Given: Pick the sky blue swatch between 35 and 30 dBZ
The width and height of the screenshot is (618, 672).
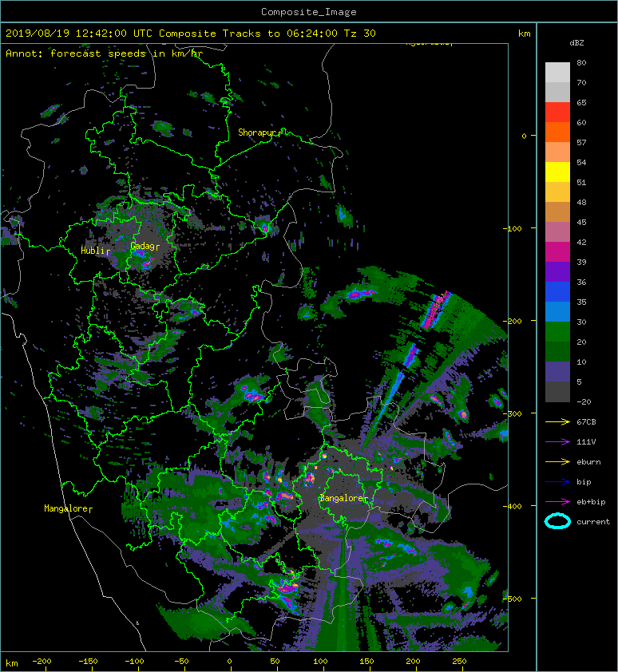Looking at the screenshot, I should click(x=557, y=311).
